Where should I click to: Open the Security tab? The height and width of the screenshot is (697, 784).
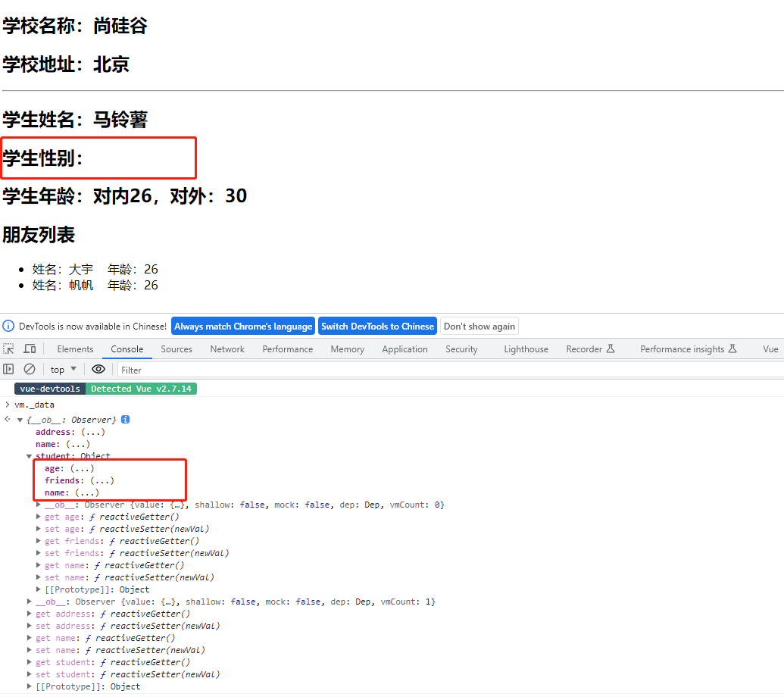click(x=461, y=349)
